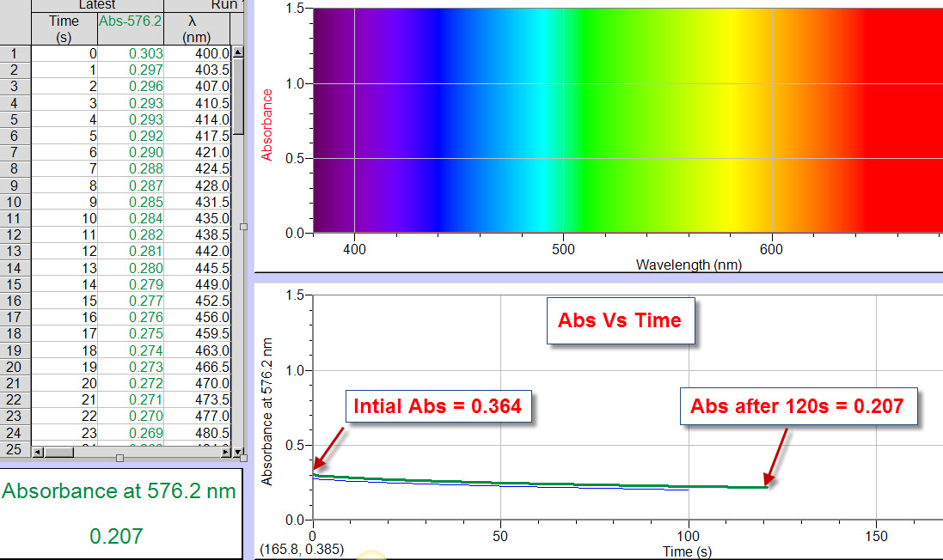This screenshot has width=943, height=560.
Task: Select the λ (nm) column header
Action: pos(197,29)
